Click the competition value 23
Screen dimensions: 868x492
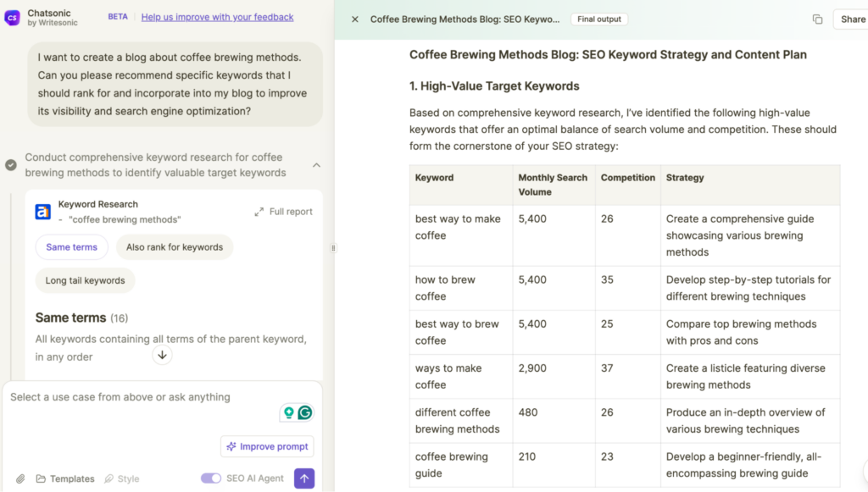click(x=607, y=456)
